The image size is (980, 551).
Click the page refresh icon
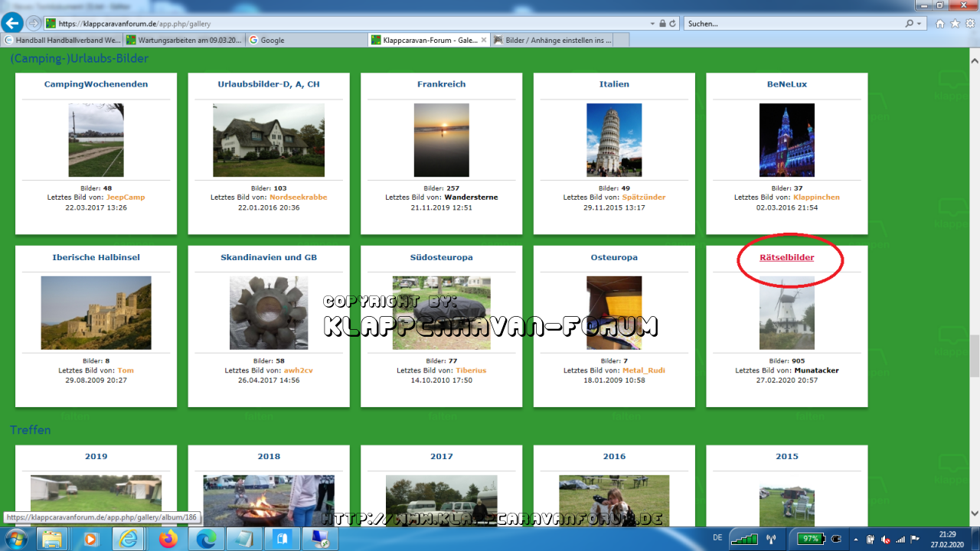672,24
